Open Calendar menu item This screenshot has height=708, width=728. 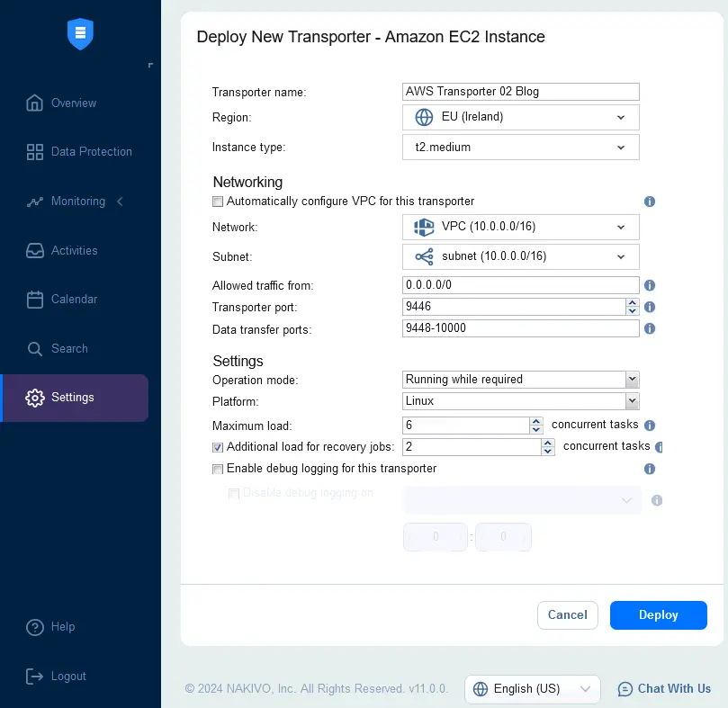tap(75, 300)
